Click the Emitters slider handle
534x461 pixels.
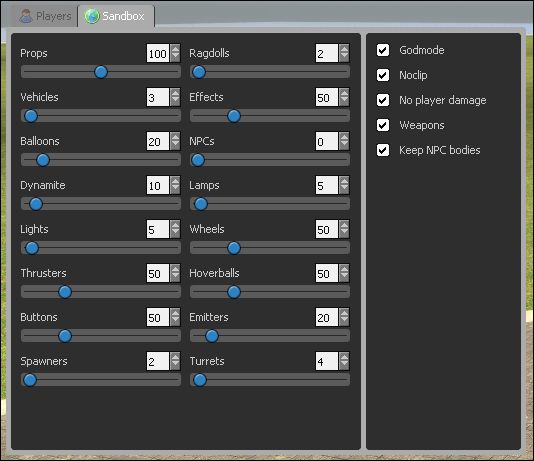click(x=212, y=336)
